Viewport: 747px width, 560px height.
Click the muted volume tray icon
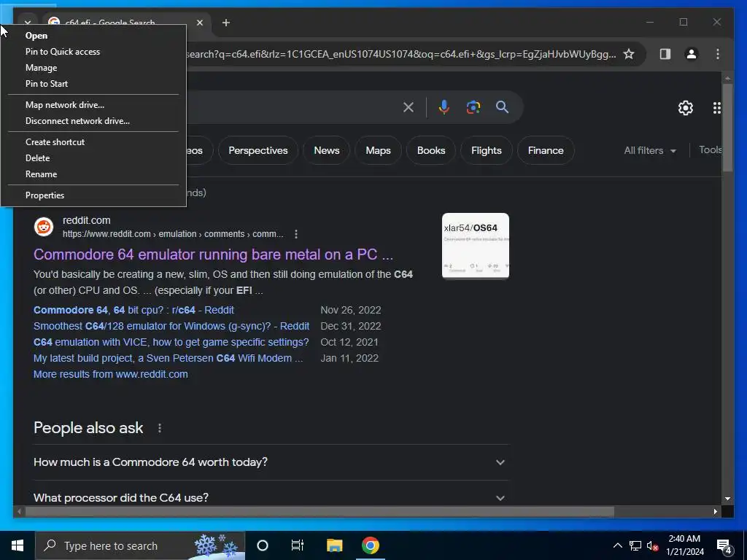[652, 546]
